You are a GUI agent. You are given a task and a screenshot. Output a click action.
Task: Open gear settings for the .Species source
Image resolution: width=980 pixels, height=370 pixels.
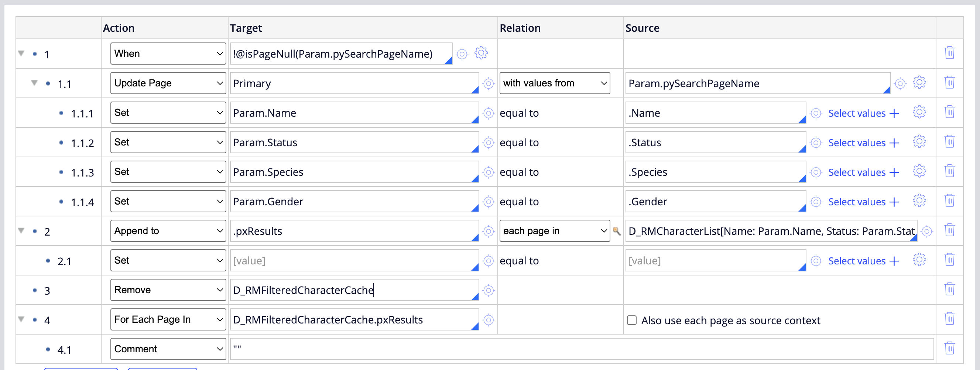(x=919, y=171)
